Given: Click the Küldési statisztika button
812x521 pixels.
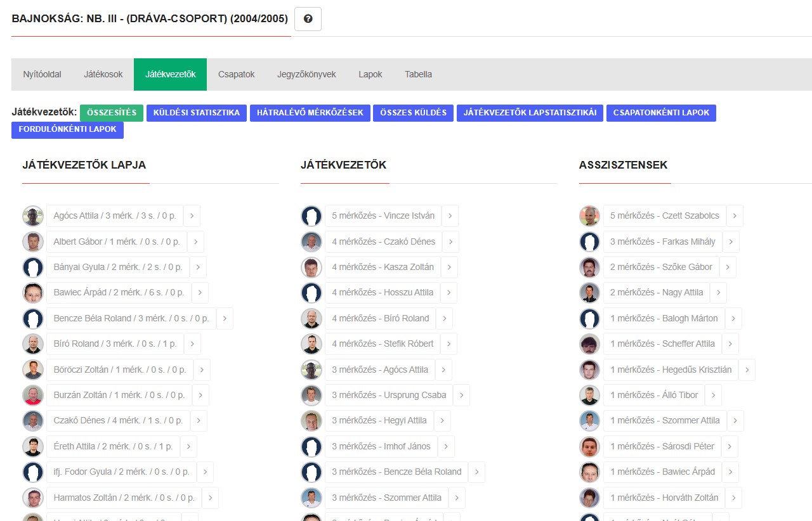Looking at the screenshot, I should tap(197, 113).
